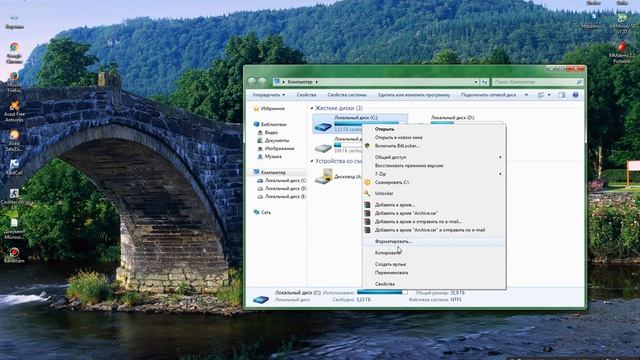Open Google Chrome from the desktop
640x360 pixels.
(x=14, y=53)
